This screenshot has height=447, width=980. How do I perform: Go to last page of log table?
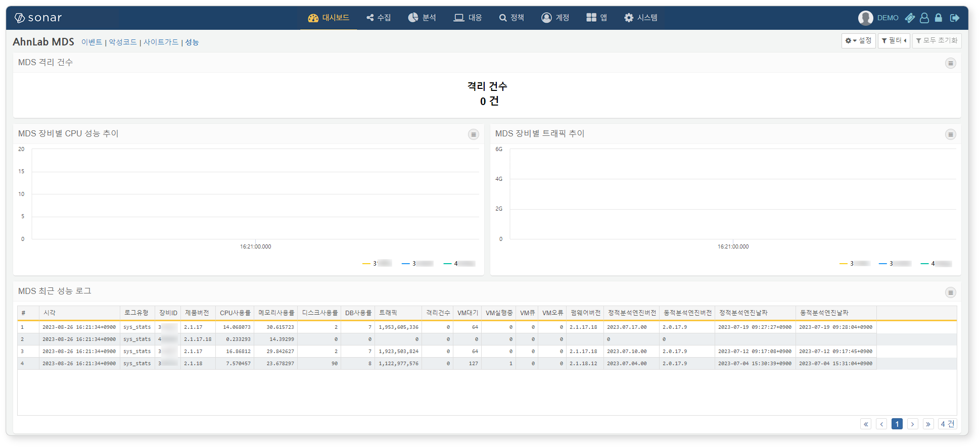click(928, 424)
